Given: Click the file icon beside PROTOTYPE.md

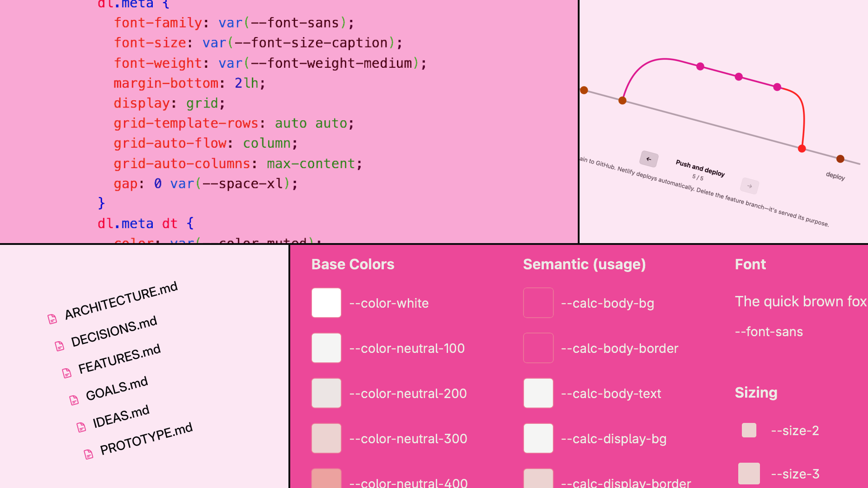Looking at the screenshot, I should [x=89, y=454].
